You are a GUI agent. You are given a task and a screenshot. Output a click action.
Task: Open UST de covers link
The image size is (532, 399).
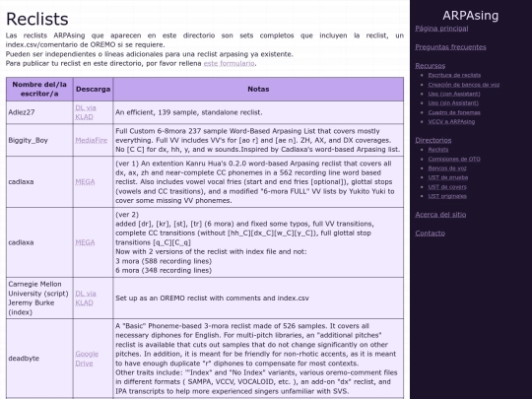pos(447,187)
